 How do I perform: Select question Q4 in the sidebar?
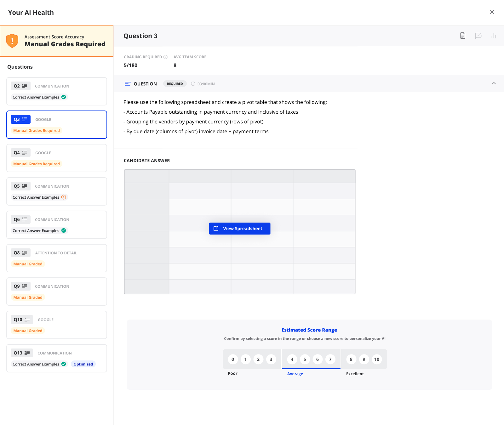click(56, 158)
